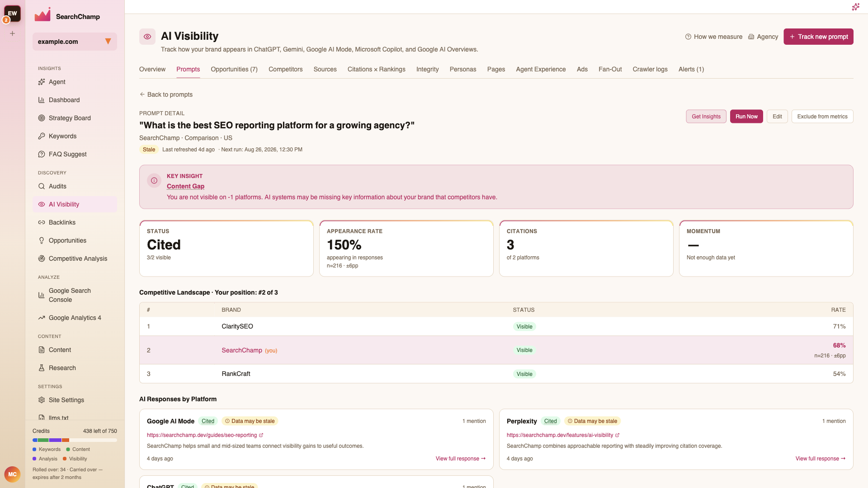Click the SearchChamp crown logo
This screenshot has height=488, width=868.
pos(42,15)
